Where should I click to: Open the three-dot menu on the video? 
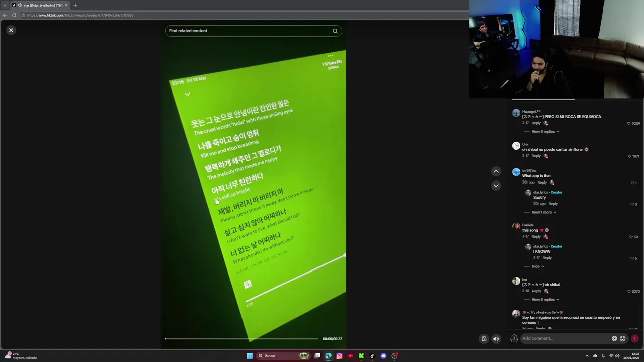[x=330, y=56]
